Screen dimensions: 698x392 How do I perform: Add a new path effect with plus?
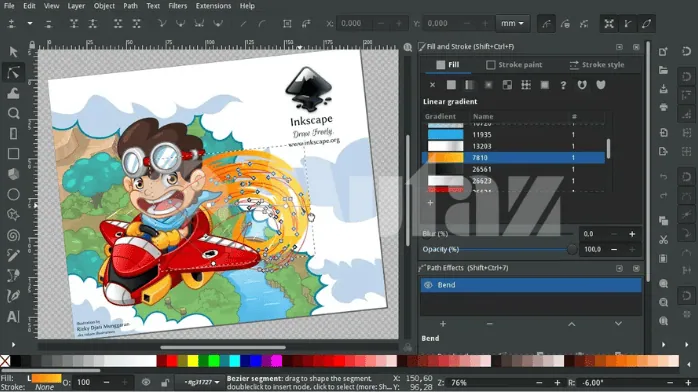(x=443, y=324)
